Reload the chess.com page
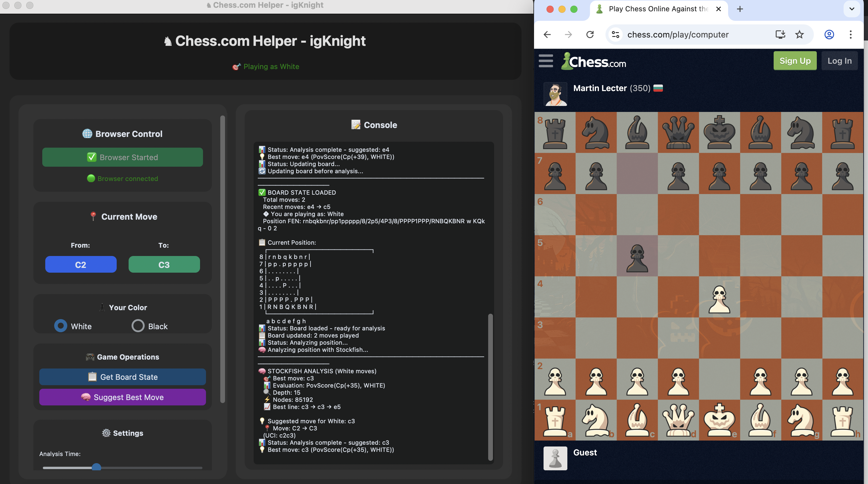The image size is (868, 484). pyautogui.click(x=590, y=34)
